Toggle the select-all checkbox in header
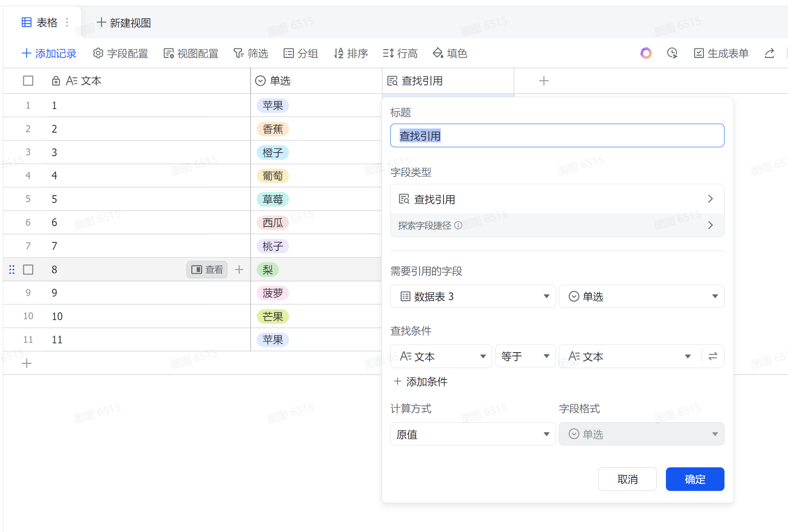 (28, 81)
